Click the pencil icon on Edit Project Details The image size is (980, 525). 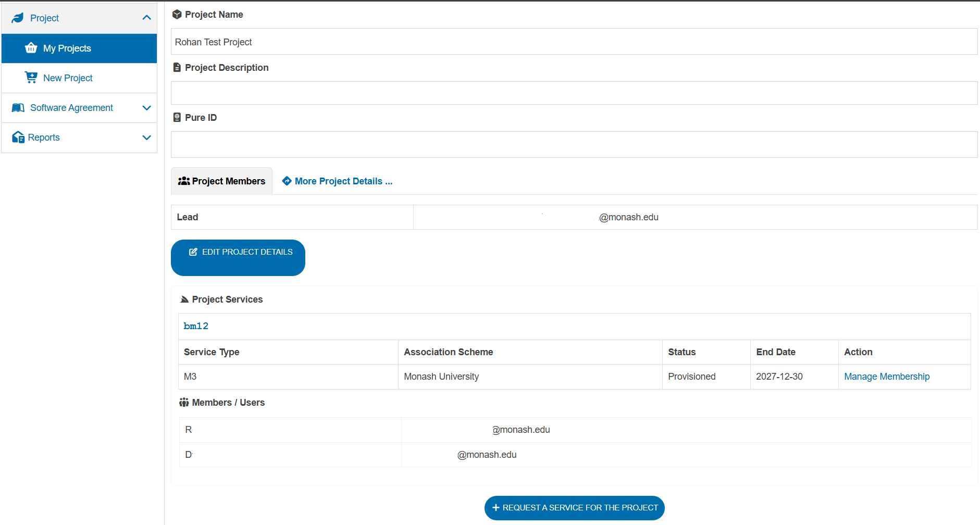pos(193,252)
